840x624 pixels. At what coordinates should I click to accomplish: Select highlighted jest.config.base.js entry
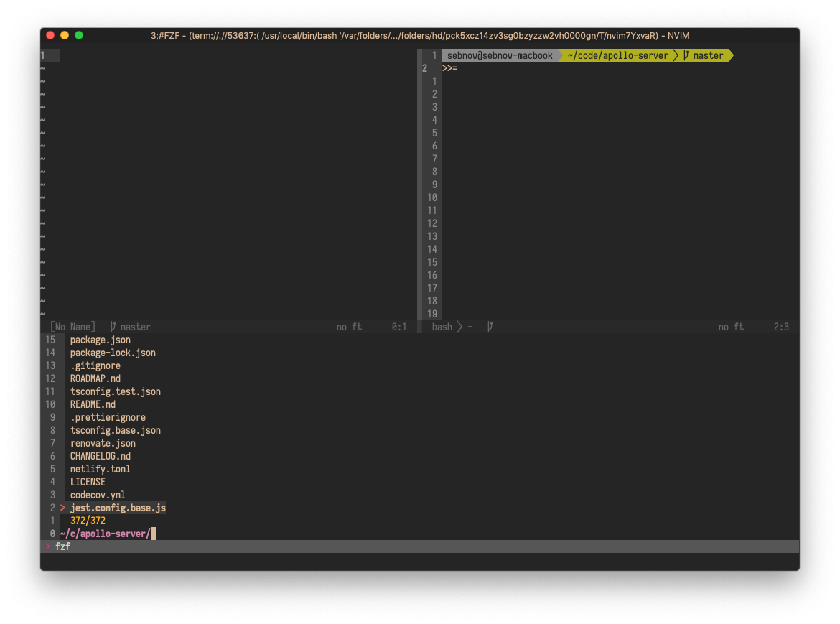tap(118, 508)
